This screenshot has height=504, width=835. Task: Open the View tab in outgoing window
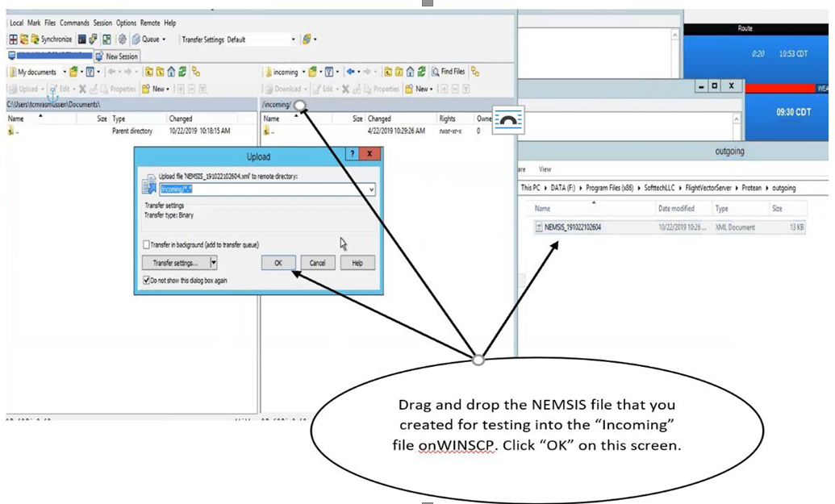coord(545,169)
